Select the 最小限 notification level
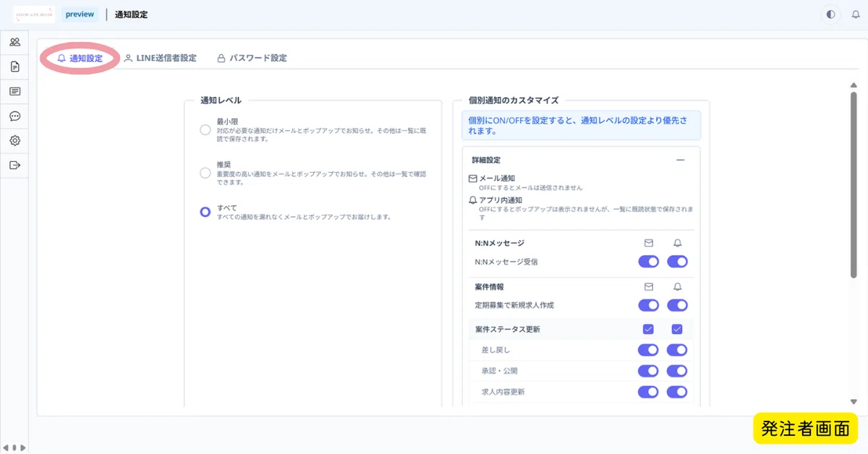Viewport: 868px width, 454px height. point(205,130)
